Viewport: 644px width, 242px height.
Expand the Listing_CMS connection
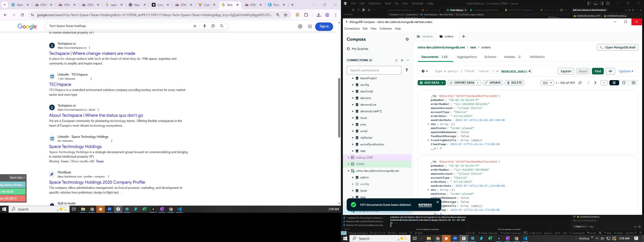(349, 158)
